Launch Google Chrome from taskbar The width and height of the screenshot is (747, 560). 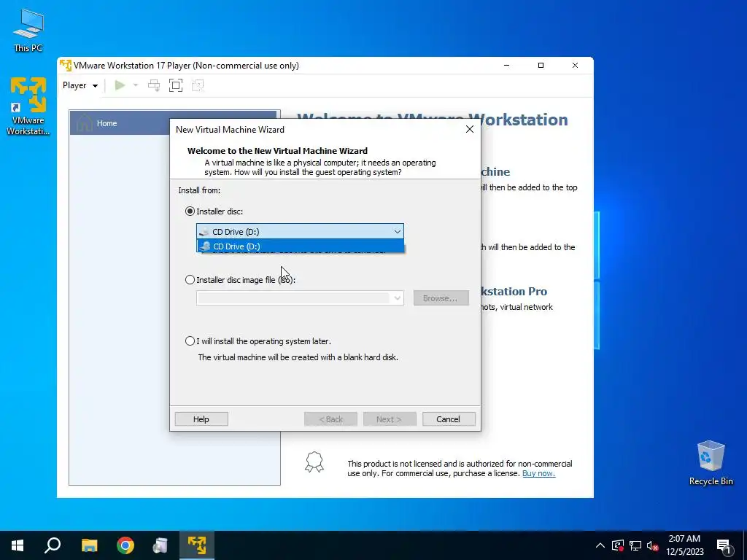point(125,545)
